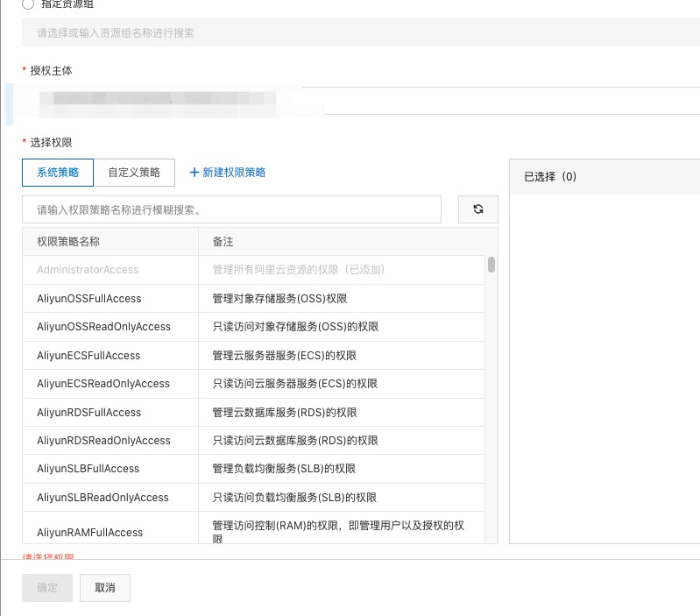Select the AliyunOSSFullAccess policy row

253,298
